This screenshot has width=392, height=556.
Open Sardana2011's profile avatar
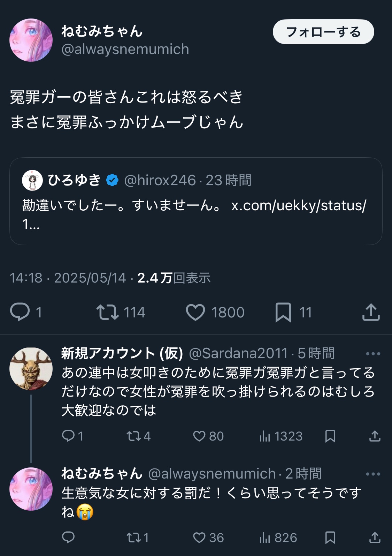(x=31, y=369)
